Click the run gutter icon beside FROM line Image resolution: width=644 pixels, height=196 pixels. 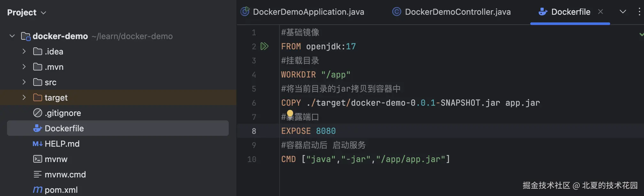click(x=264, y=46)
